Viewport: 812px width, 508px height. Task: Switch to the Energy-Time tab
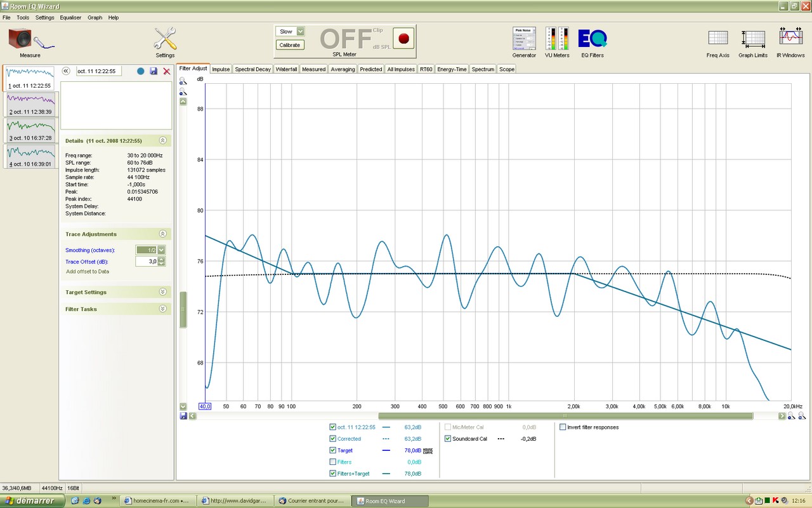(452, 69)
